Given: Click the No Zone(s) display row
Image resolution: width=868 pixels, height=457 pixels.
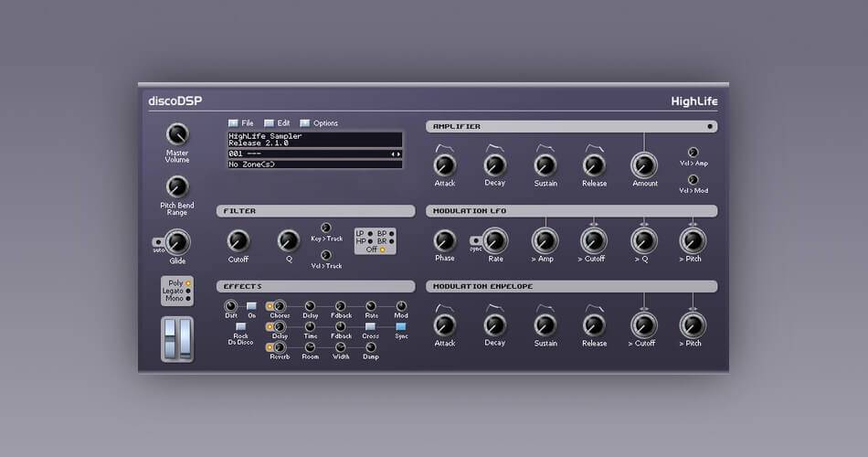Looking at the screenshot, I should pyautogui.click(x=315, y=165).
